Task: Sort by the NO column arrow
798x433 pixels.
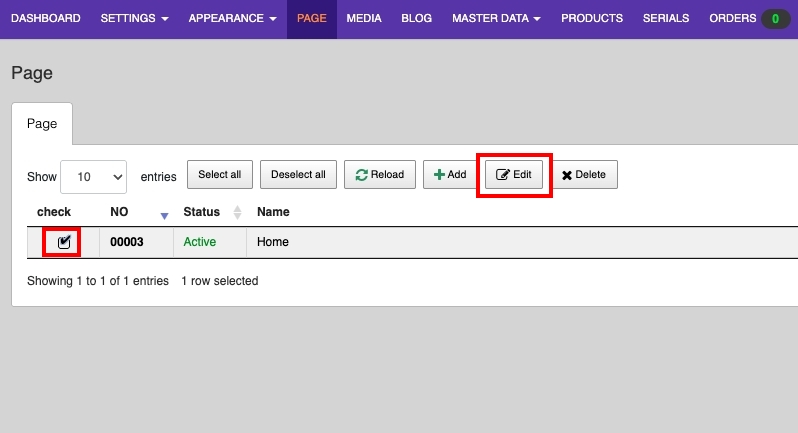Action: [x=165, y=213]
